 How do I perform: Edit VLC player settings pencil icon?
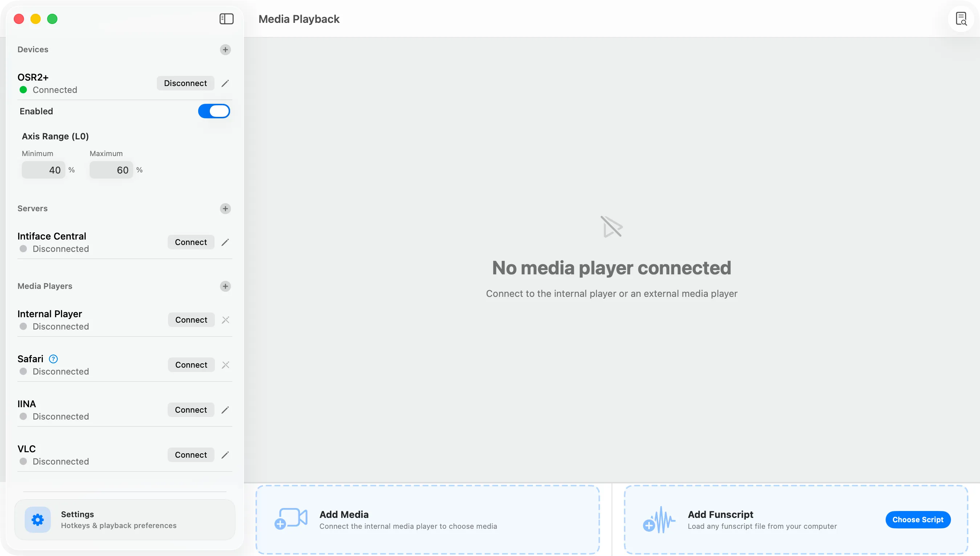(225, 455)
